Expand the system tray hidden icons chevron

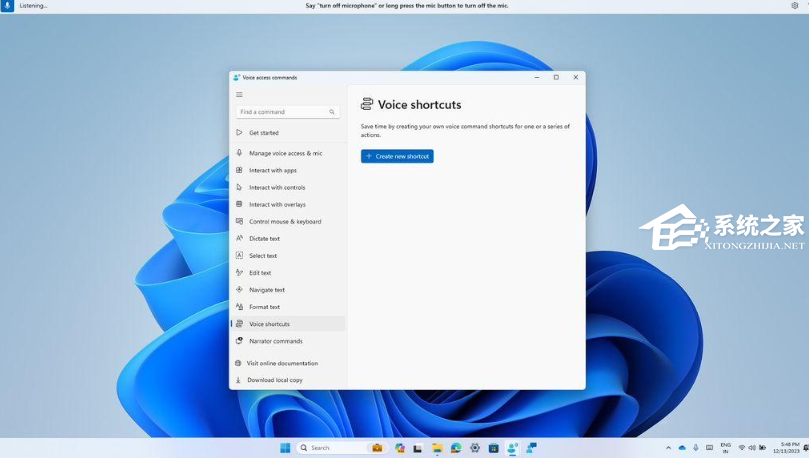tap(669, 448)
